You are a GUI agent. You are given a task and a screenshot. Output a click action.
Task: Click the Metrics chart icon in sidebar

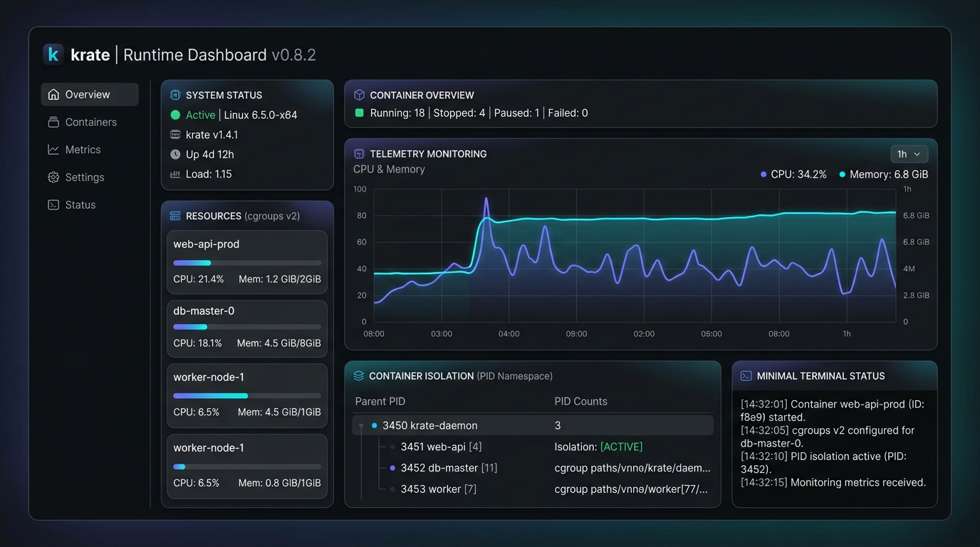[53, 150]
